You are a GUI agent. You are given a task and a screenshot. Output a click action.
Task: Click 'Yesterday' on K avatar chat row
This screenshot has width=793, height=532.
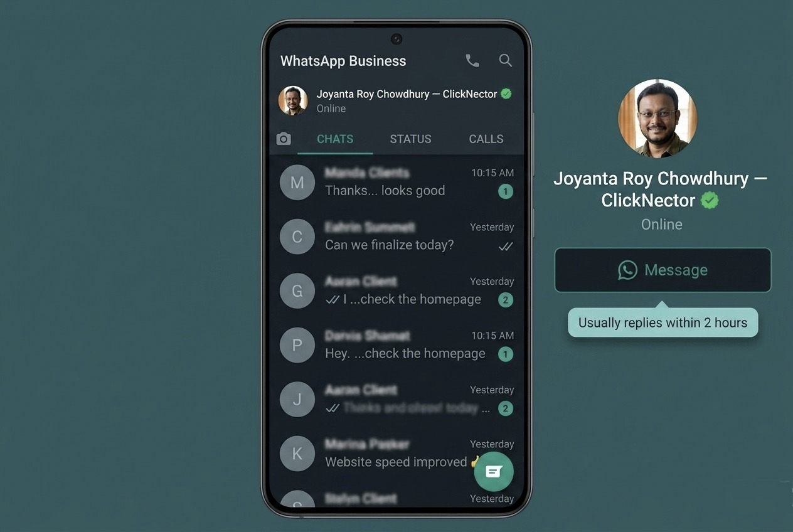point(492,444)
